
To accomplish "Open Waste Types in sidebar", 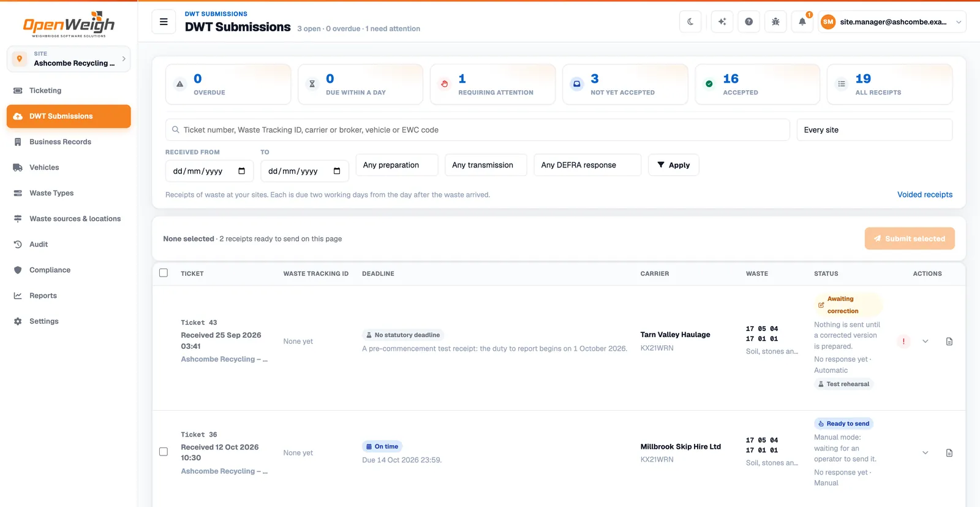I will point(69,193).
